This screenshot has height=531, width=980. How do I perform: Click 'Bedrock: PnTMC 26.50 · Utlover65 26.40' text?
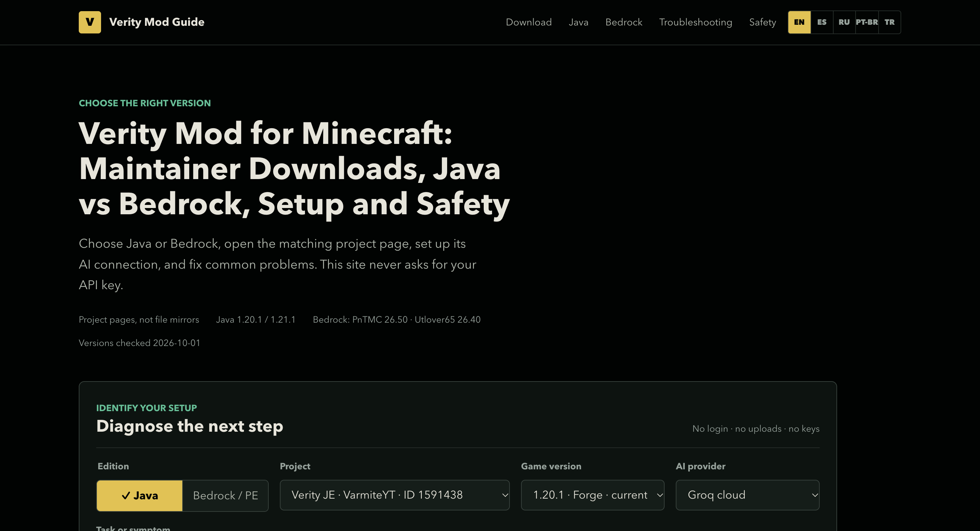tap(396, 320)
